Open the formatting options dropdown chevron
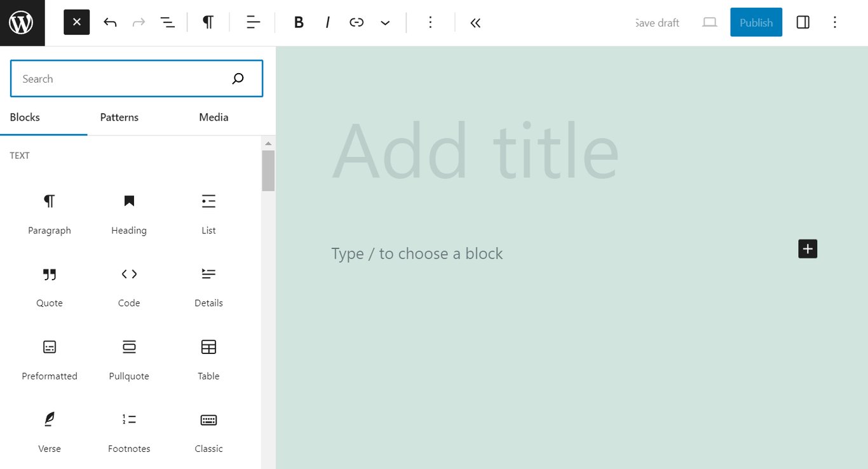 pos(385,22)
